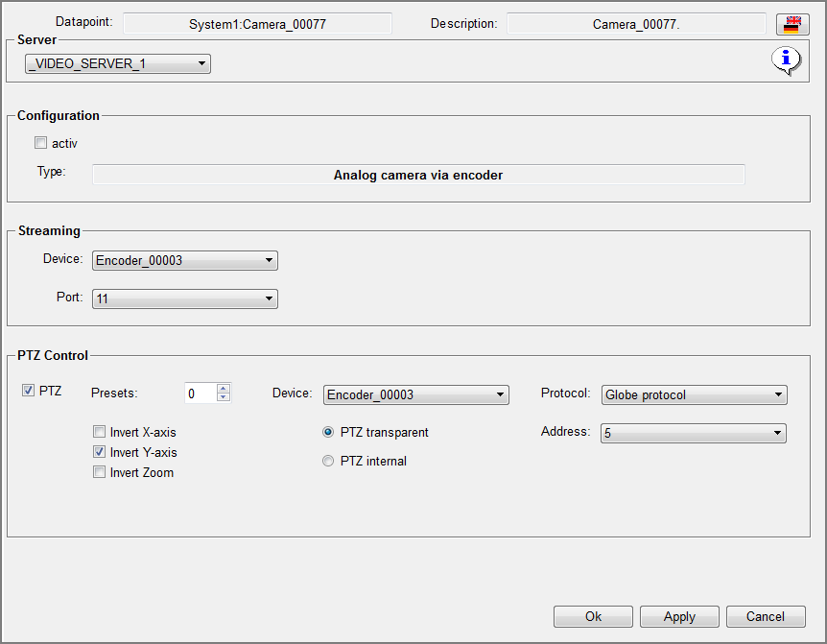The image size is (827, 644).
Task: Enable Invert Zoom checkbox
Action: [x=100, y=472]
